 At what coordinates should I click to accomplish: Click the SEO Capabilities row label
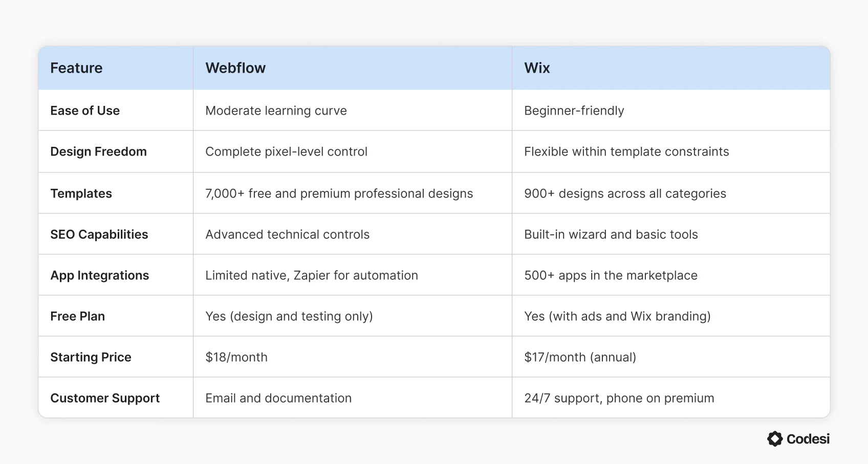pyautogui.click(x=99, y=234)
